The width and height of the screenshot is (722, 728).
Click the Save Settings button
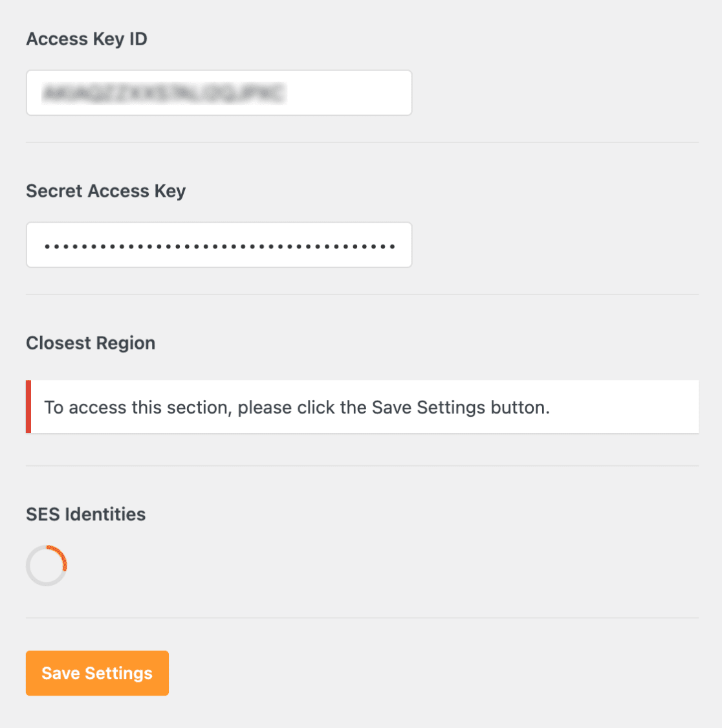click(x=97, y=673)
